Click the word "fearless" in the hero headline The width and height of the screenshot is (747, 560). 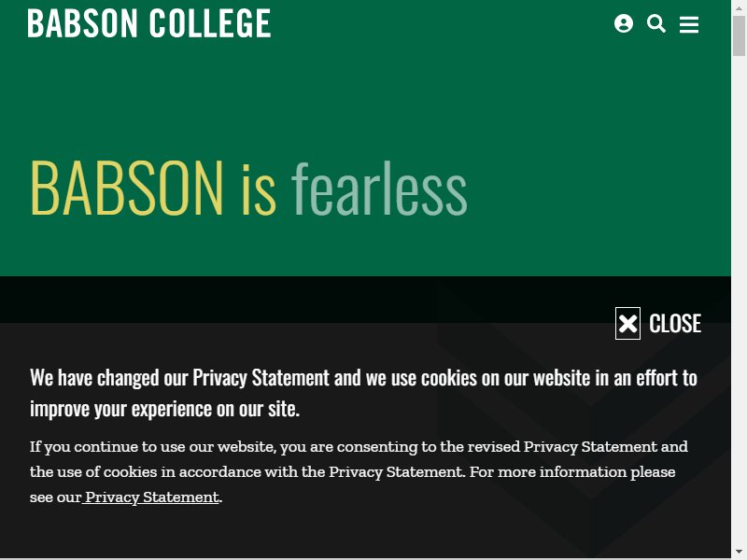[379, 189]
